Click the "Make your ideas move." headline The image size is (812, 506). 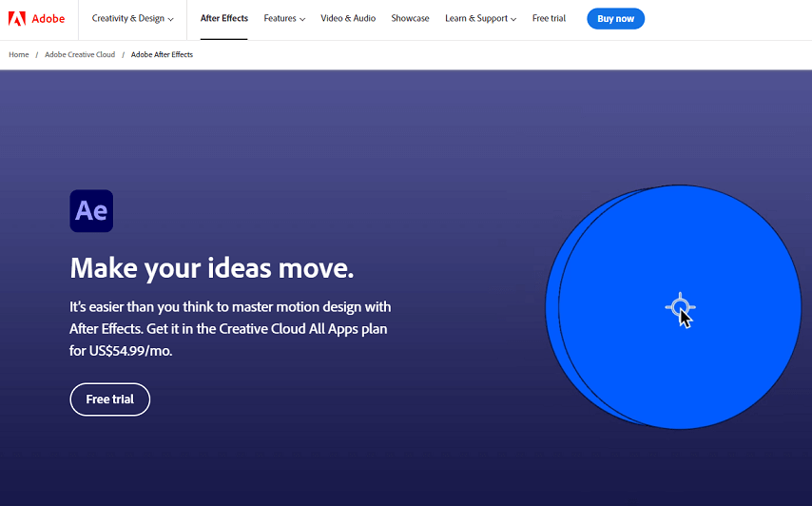click(x=212, y=268)
